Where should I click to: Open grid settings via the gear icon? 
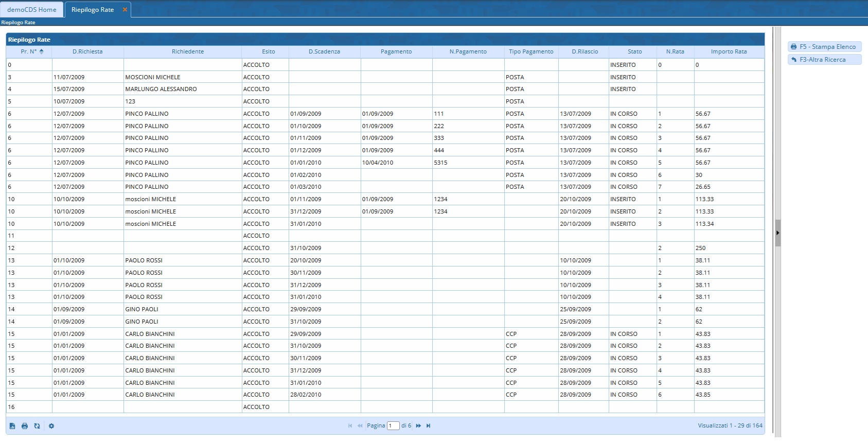tap(51, 426)
